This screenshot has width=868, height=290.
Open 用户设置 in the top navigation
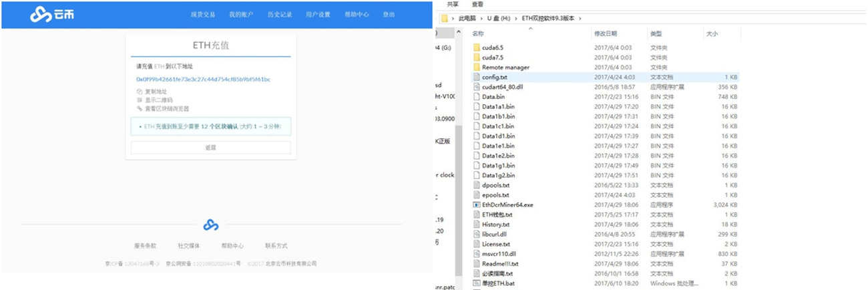tap(318, 15)
